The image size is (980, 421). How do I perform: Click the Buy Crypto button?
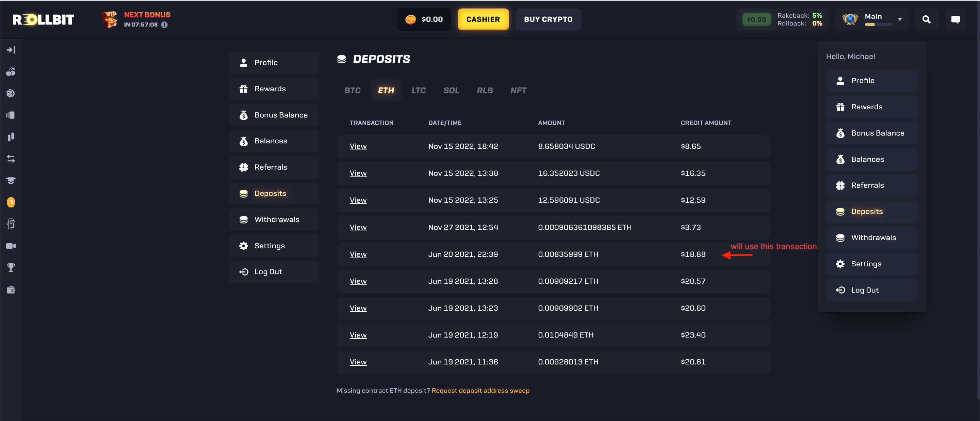pos(548,19)
